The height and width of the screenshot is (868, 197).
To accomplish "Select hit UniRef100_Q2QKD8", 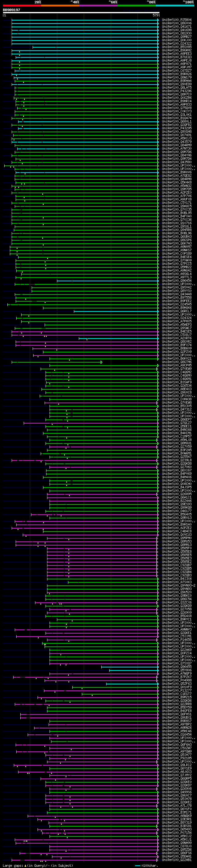I will (176, 464).
